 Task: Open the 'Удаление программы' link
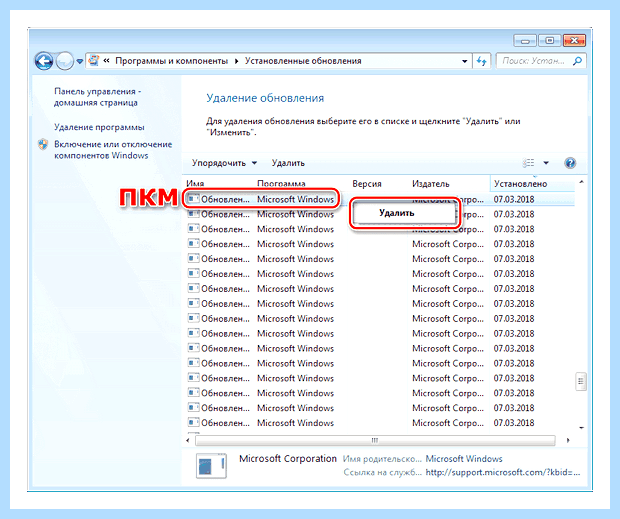(99, 127)
